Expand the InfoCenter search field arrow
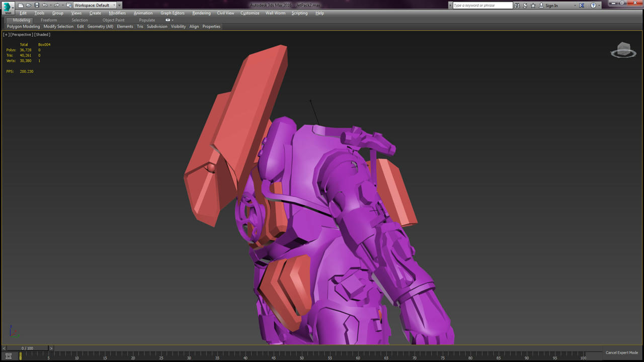Screen dimensions: 644x362 pos(450,6)
